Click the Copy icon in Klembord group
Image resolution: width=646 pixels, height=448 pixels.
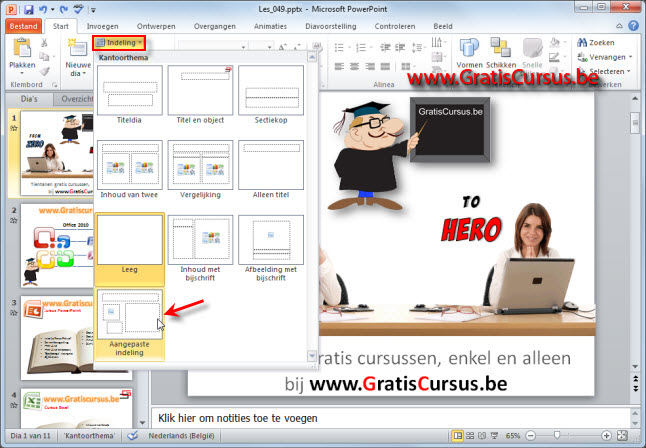44,56
